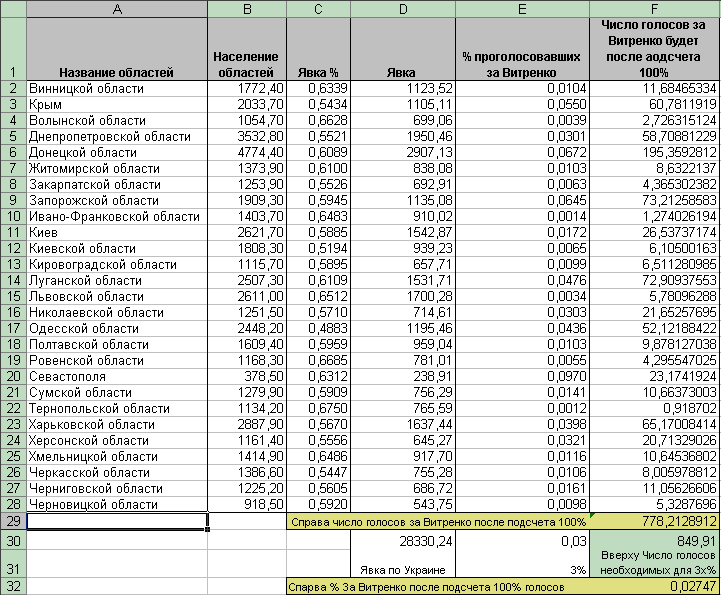The width and height of the screenshot is (721, 595).
Task: Select column E header
Action: 522,9
